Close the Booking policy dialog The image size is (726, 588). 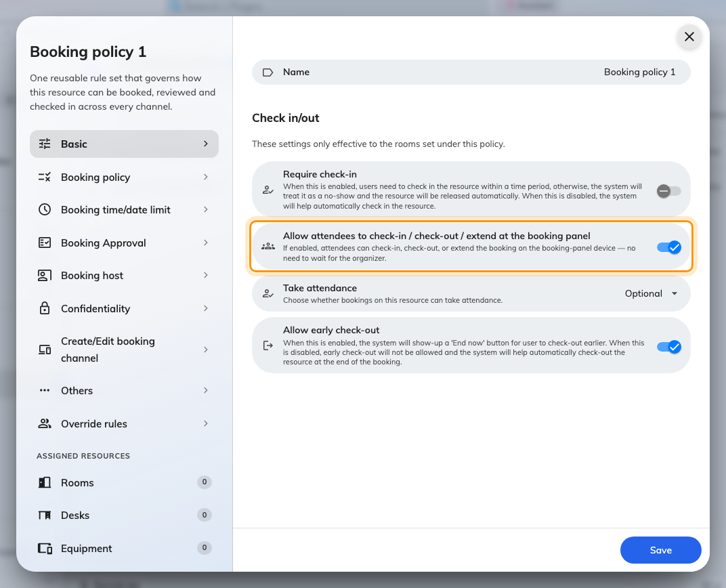689,37
